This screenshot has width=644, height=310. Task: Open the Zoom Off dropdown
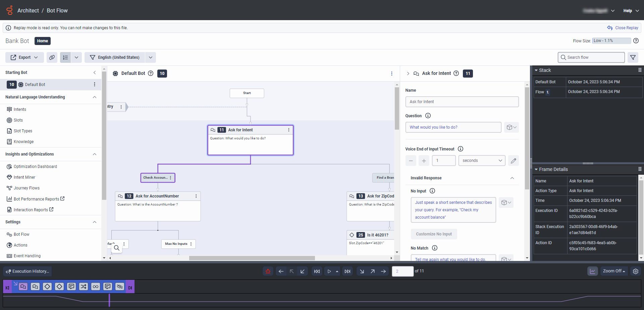(614, 271)
